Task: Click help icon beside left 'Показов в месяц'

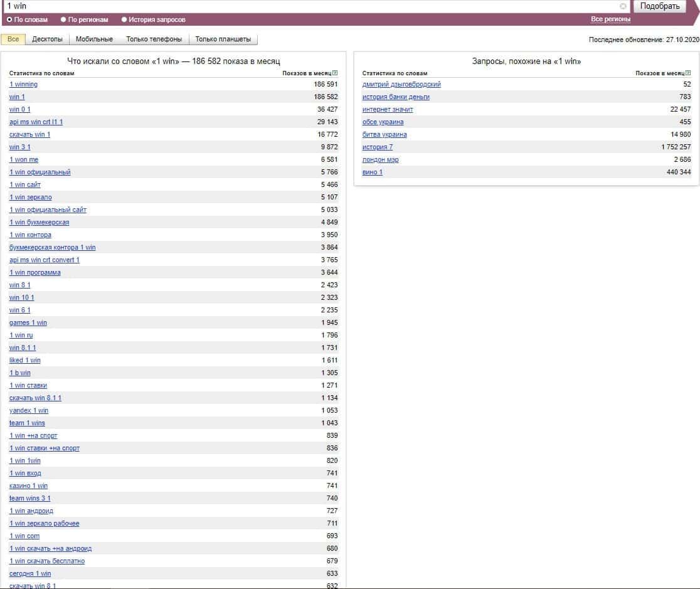Action: click(x=336, y=73)
